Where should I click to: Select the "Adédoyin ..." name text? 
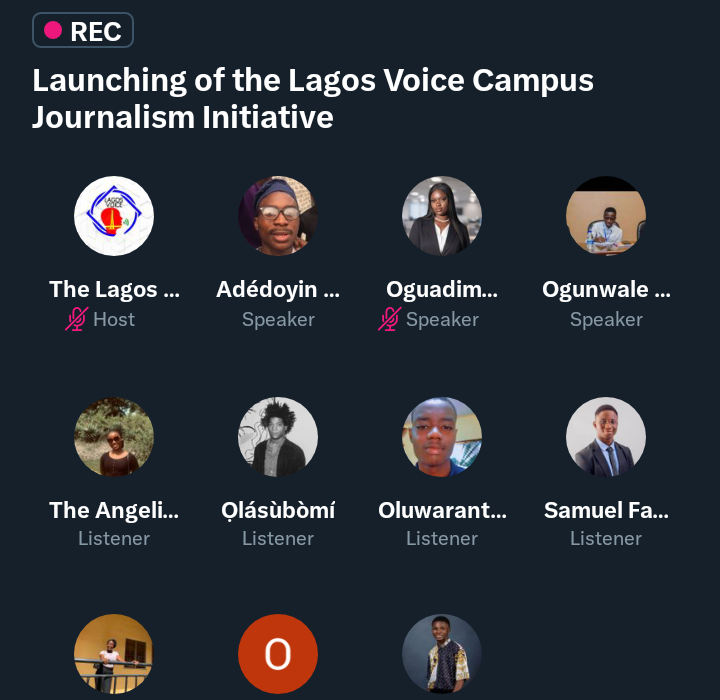click(278, 290)
